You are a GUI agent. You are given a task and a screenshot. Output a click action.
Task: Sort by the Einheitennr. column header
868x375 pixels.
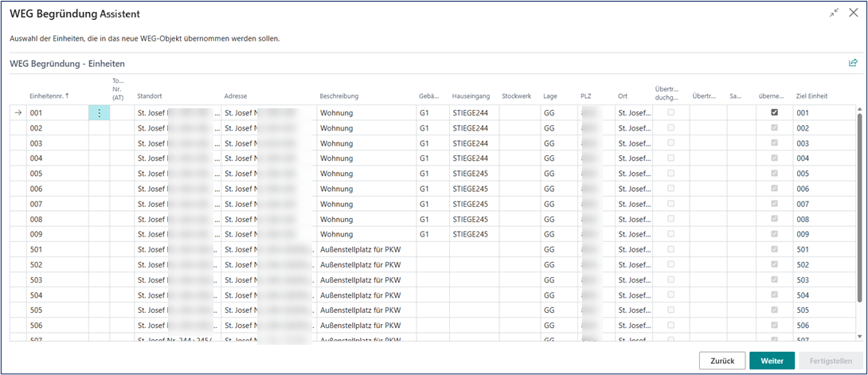[49, 96]
